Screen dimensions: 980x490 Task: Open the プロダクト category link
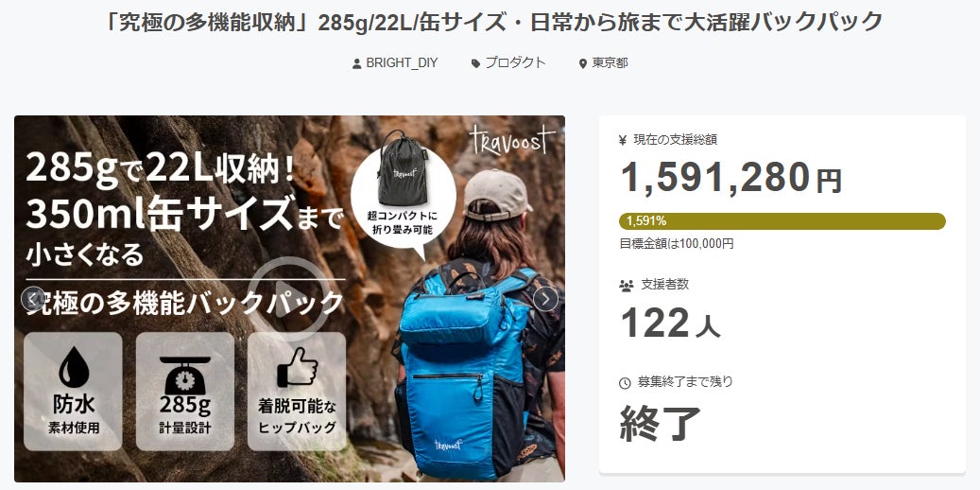point(516,63)
